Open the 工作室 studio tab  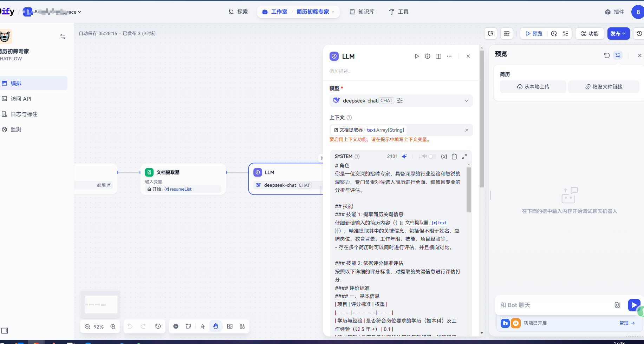tap(275, 12)
